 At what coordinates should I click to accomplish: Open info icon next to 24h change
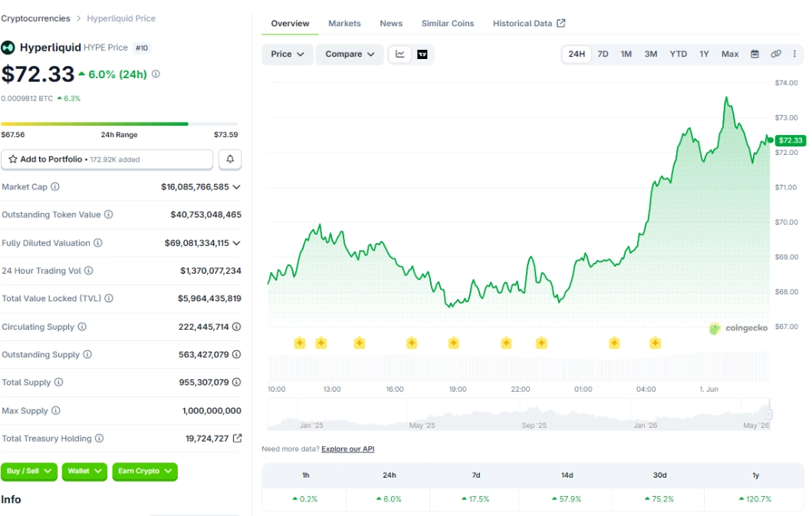156,74
